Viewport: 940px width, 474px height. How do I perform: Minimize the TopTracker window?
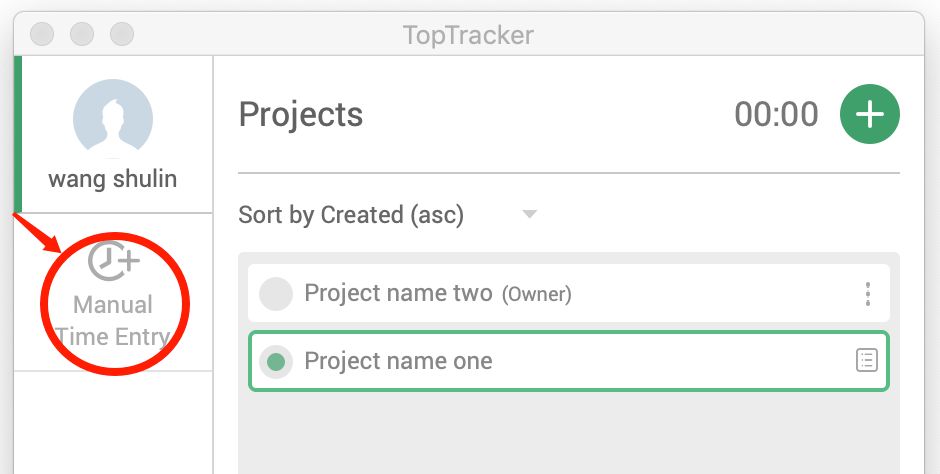pos(82,34)
